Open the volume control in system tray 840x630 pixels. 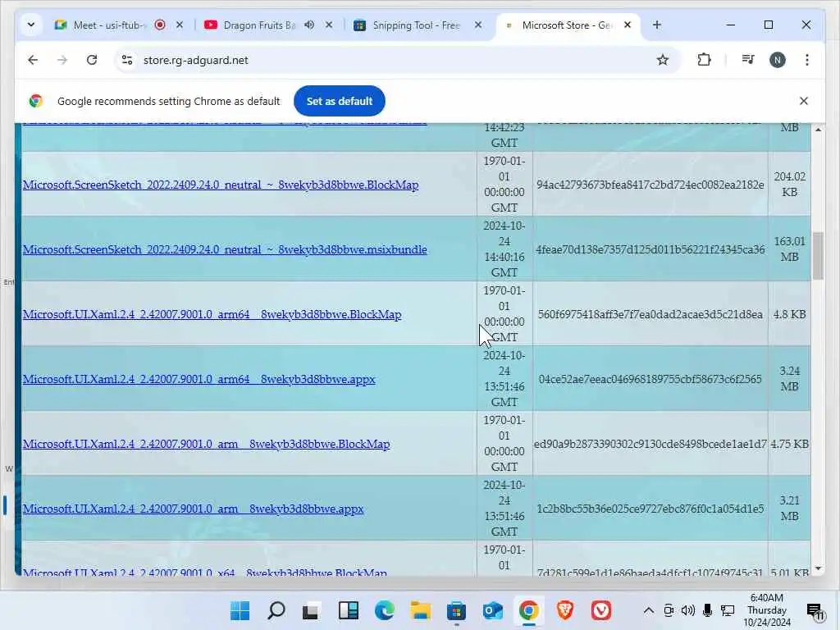coord(688,610)
